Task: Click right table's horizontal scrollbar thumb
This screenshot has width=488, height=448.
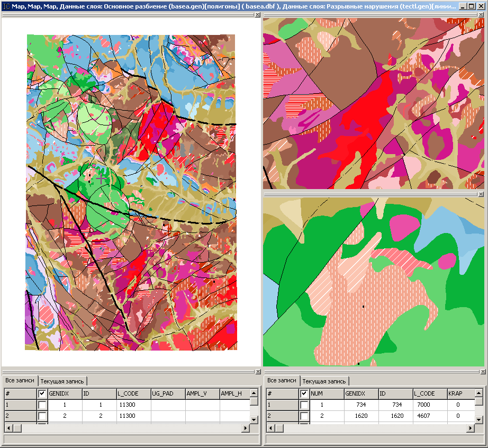Action: pyautogui.click(x=279, y=428)
